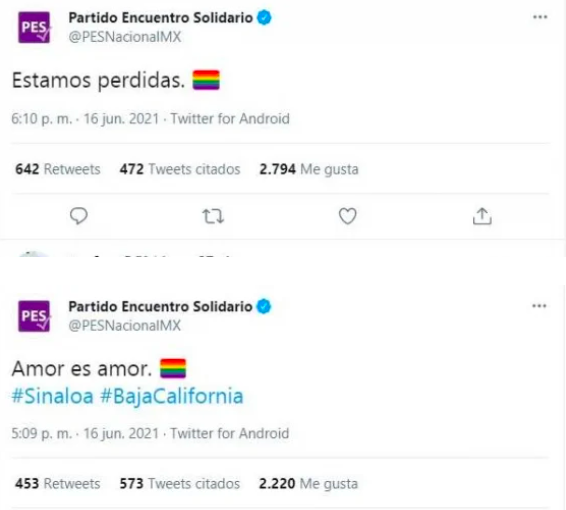
Task: Open PES profile avatar on first tweet
Action: pos(35,27)
